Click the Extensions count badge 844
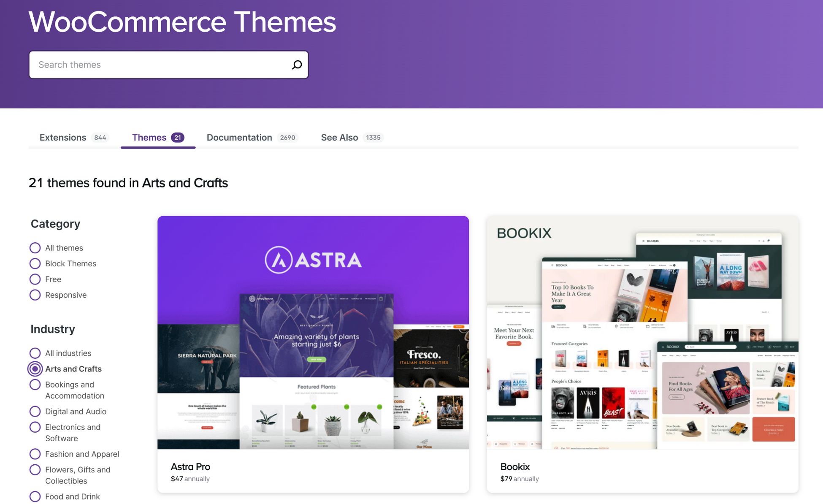This screenshot has height=504, width=823. pyautogui.click(x=100, y=138)
